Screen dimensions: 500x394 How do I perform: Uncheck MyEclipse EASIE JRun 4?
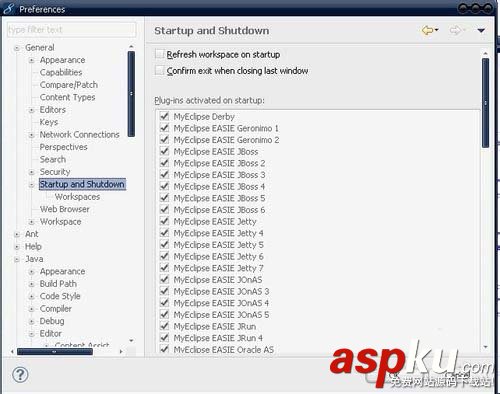coord(164,338)
